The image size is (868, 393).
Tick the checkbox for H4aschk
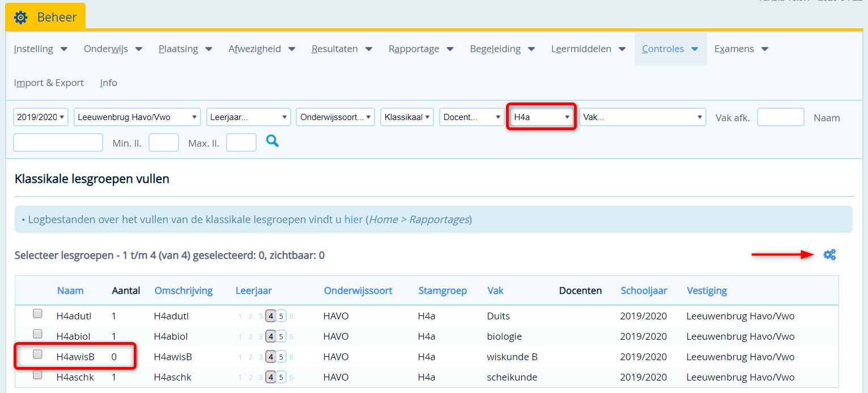(x=37, y=375)
